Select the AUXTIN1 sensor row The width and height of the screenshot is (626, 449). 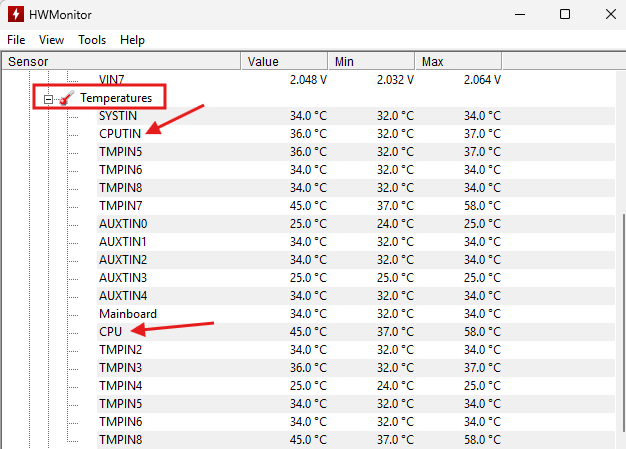355,242
